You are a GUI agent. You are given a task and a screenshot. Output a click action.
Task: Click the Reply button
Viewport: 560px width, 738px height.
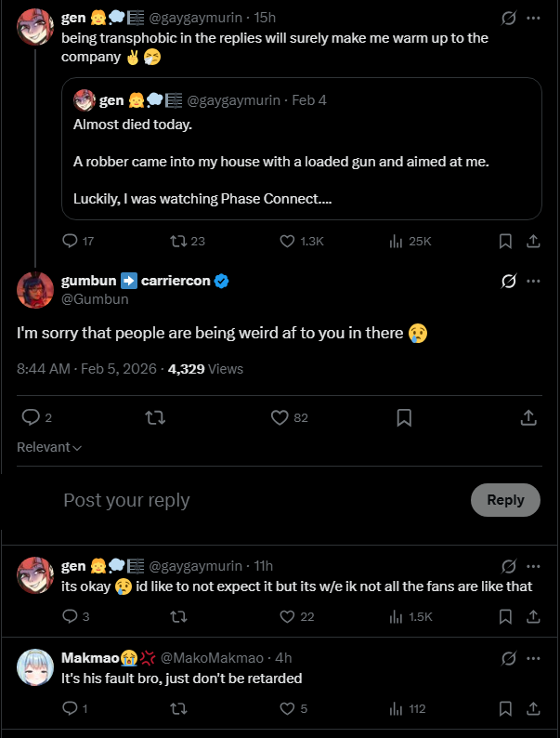tap(505, 500)
